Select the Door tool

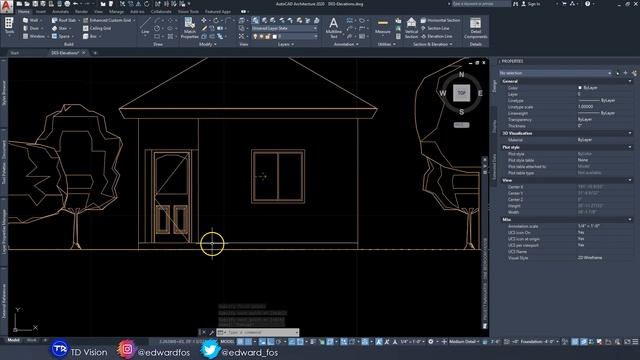coord(32,28)
